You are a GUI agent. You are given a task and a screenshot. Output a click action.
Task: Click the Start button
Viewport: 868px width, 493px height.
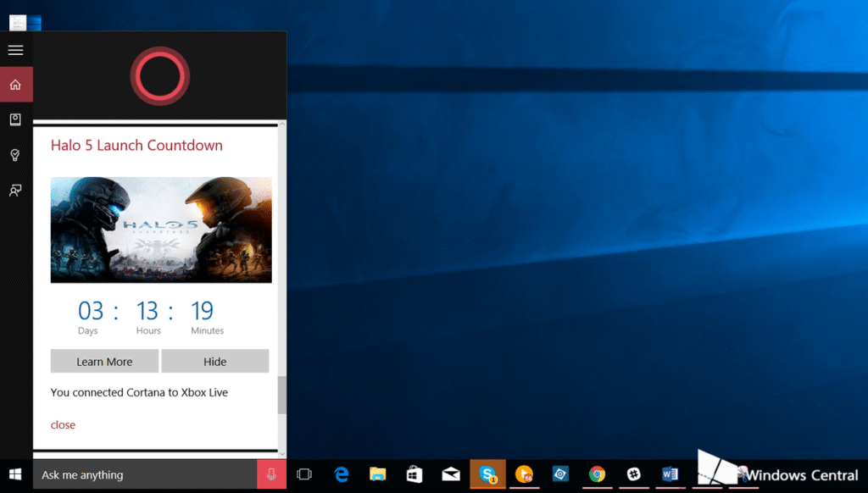click(x=16, y=474)
